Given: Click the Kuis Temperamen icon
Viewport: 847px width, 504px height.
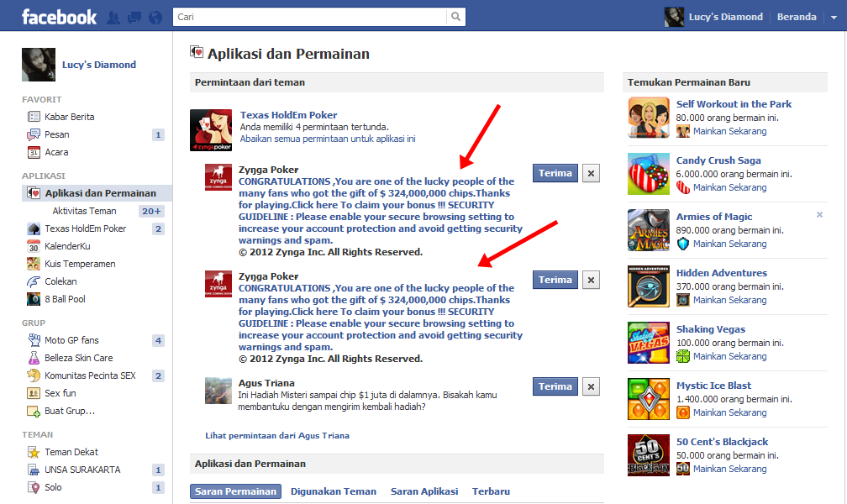Looking at the screenshot, I should tap(34, 264).
